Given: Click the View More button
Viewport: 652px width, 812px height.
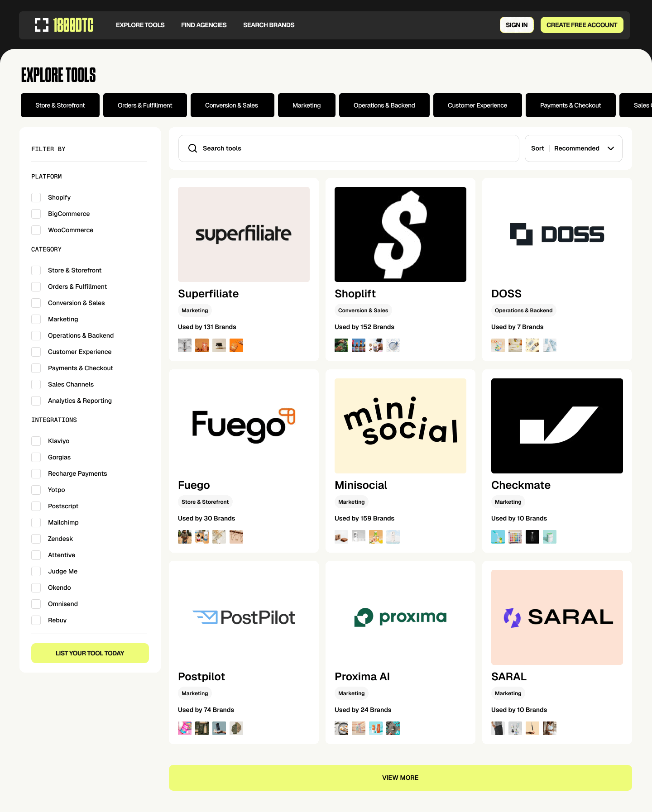Looking at the screenshot, I should [400, 778].
